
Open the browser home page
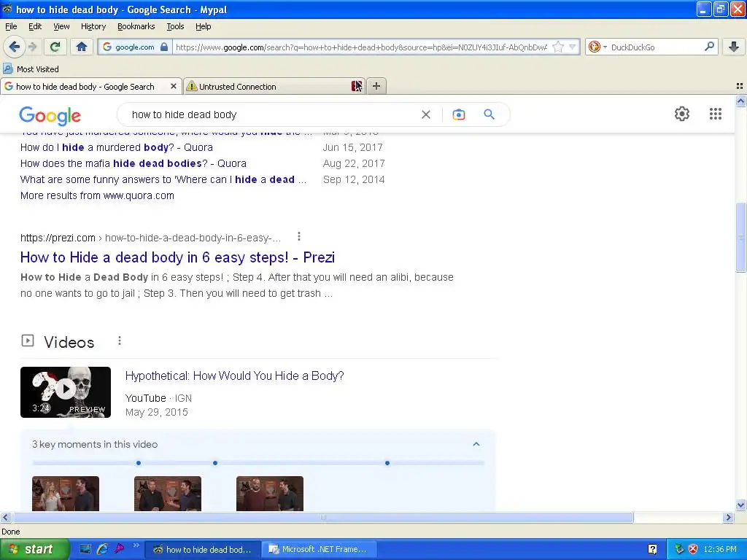[x=82, y=47]
